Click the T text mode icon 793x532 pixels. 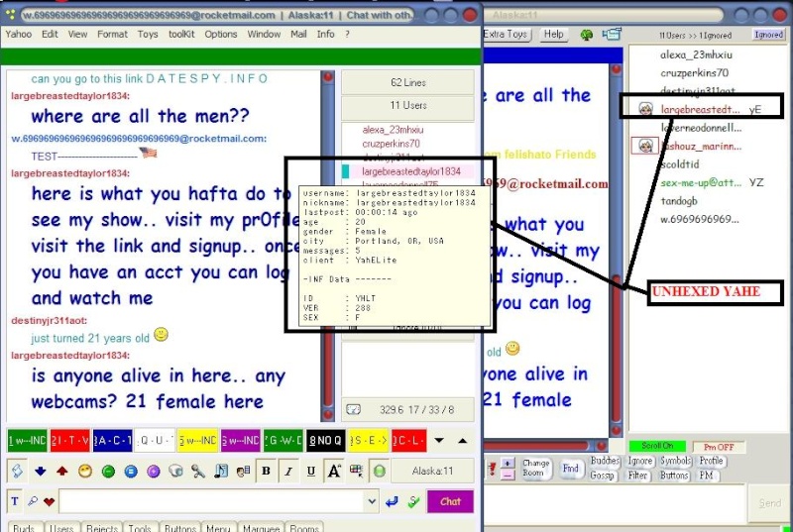(x=15, y=501)
